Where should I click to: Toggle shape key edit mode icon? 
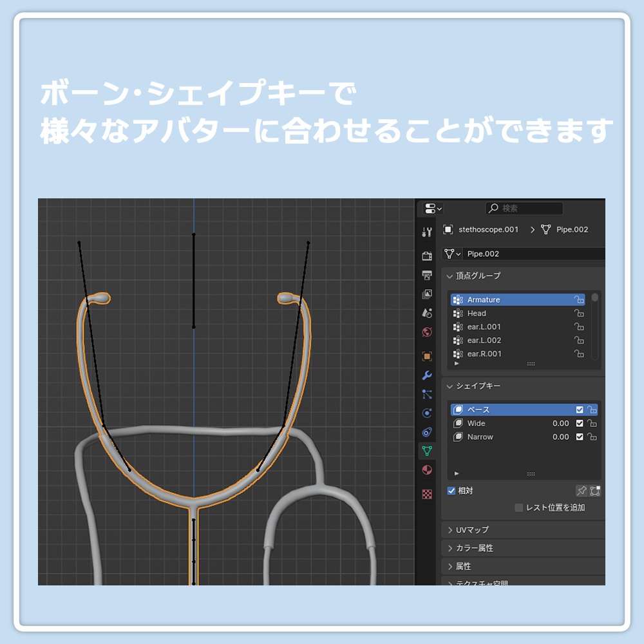click(594, 490)
